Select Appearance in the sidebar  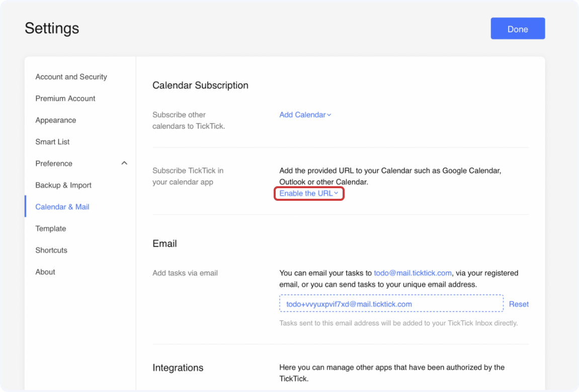pyautogui.click(x=56, y=120)
